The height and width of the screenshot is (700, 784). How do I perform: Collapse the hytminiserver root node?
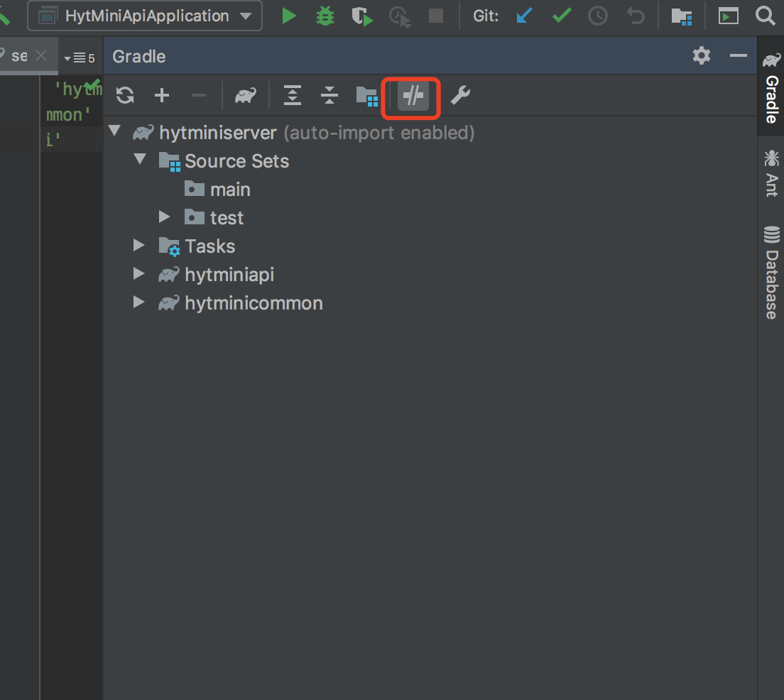pyautogui.click(x=114, y=131)
